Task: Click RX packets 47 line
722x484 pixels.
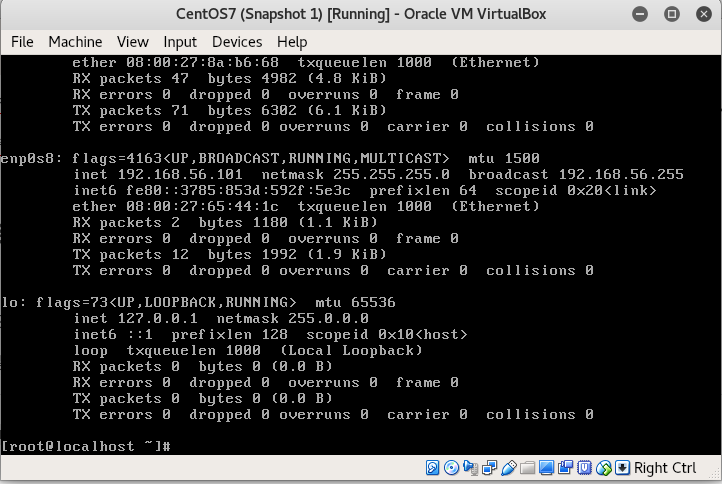Action: pyautogui.click(x=229, y=79)
